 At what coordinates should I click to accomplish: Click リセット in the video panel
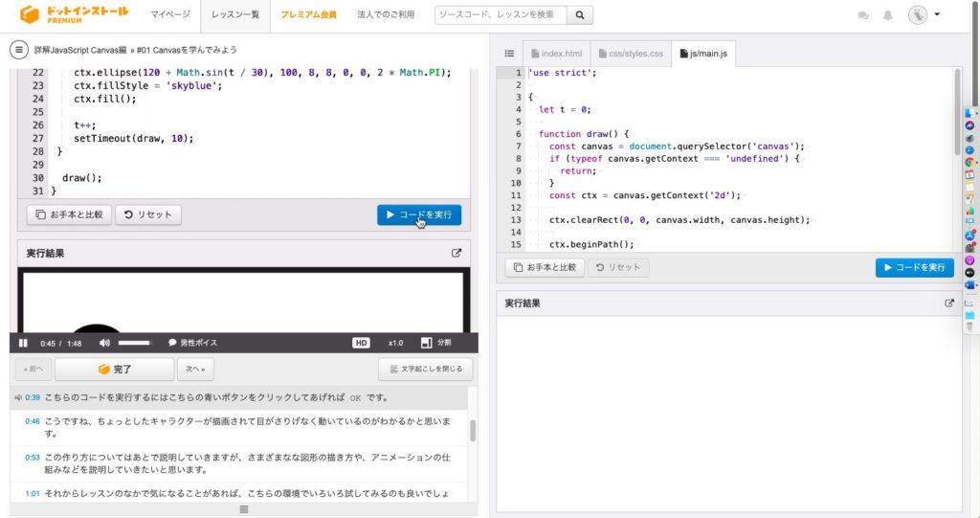(x=148, y=214)
